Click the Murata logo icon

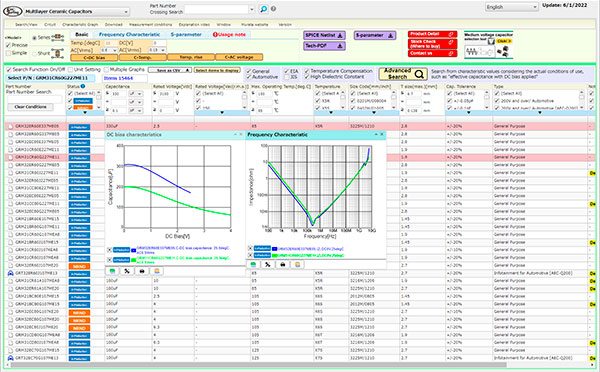pyautogui.click(x=13, y=11)
